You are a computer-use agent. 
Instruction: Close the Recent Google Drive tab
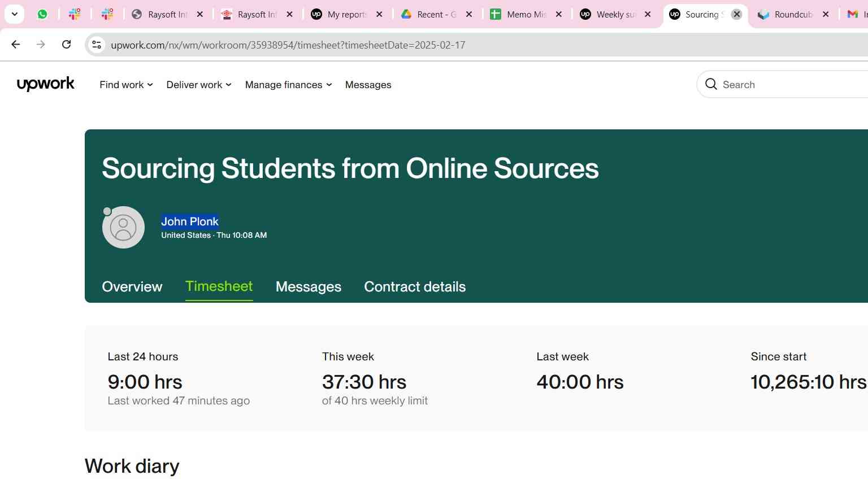pos(469,14)
